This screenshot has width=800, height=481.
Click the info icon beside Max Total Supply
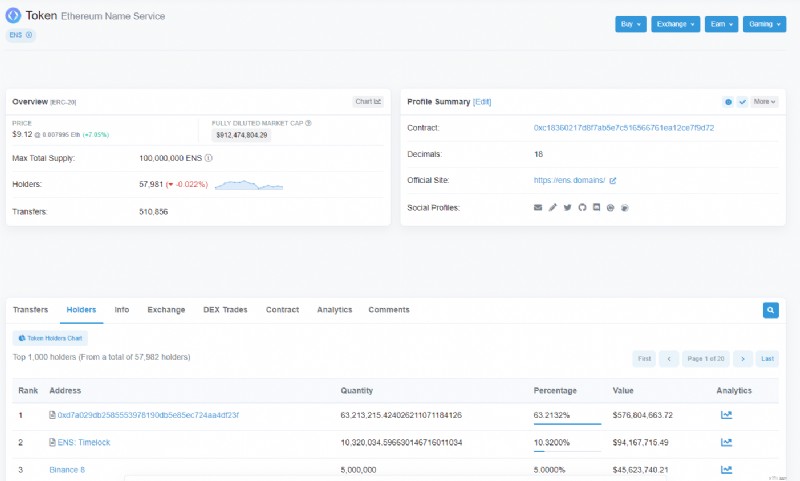pos(209,158)
